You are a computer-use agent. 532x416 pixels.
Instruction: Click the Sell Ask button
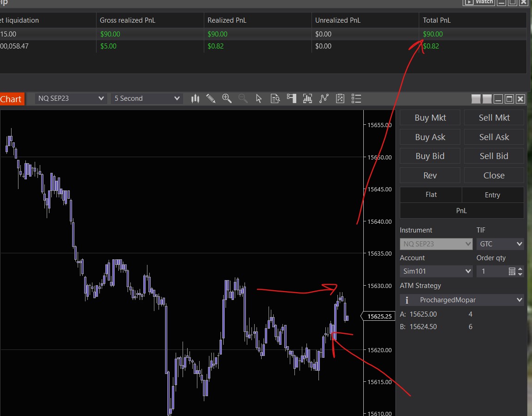click(x=494, y=137)
